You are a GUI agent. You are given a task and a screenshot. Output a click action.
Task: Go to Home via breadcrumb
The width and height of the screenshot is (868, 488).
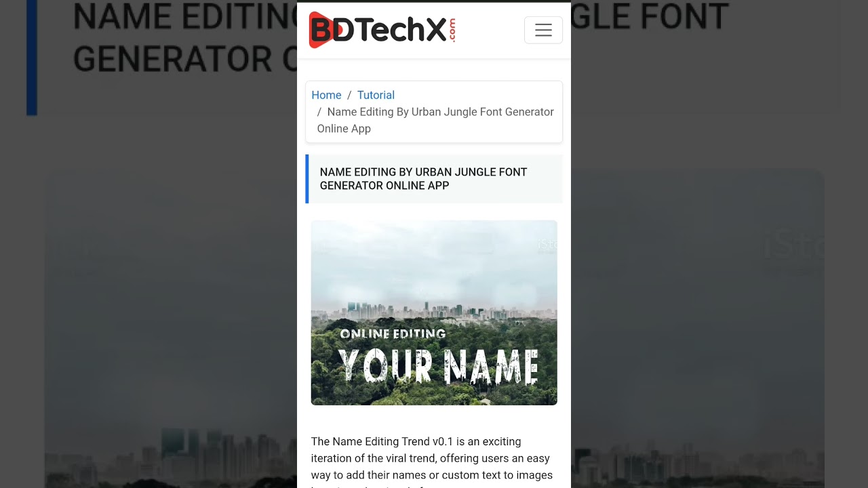coord(326,95)
